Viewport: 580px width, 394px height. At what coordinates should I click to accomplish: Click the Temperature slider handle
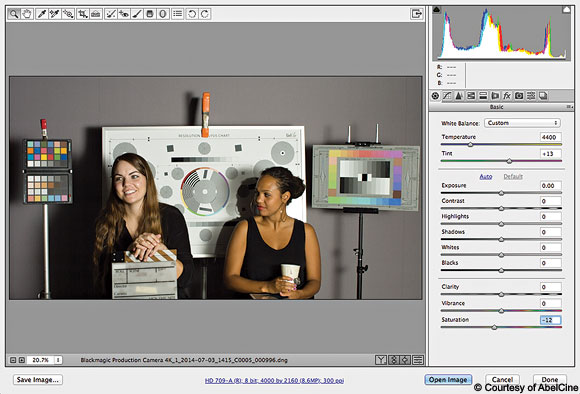(470, 145)
